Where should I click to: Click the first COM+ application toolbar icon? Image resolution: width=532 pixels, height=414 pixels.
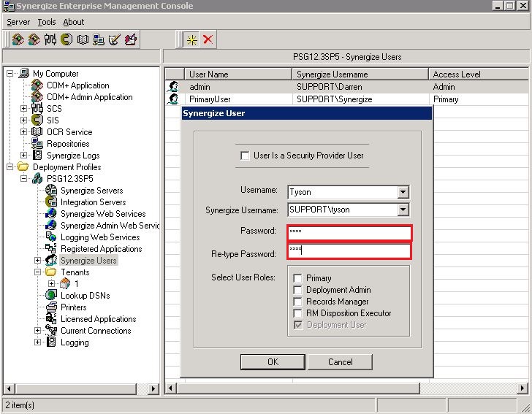coord(18,39)
